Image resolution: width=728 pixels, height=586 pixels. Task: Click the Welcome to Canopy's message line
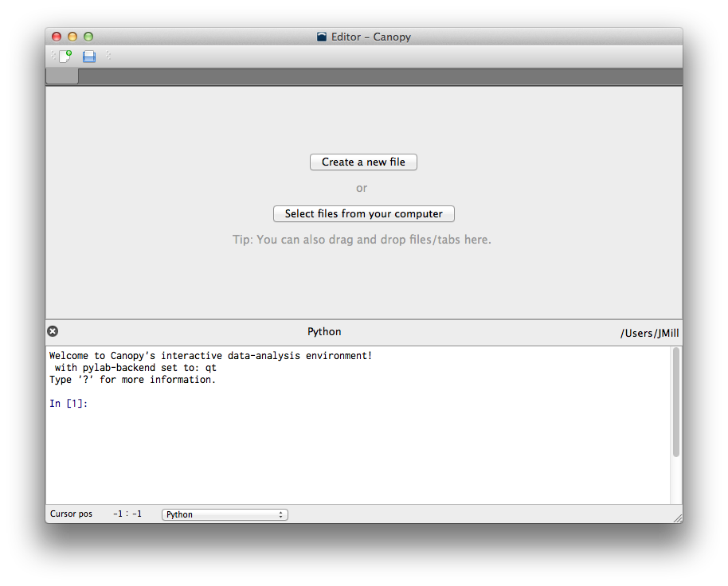210,355
